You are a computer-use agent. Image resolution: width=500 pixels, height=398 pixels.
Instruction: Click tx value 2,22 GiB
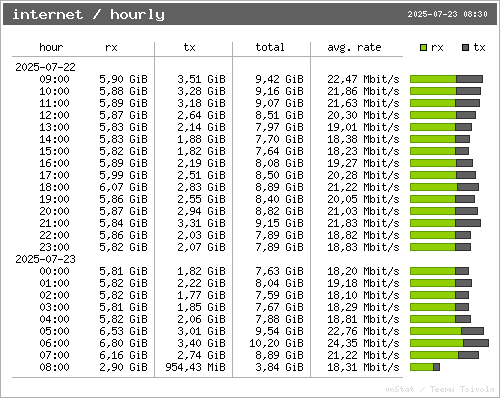tap(201, 283)
